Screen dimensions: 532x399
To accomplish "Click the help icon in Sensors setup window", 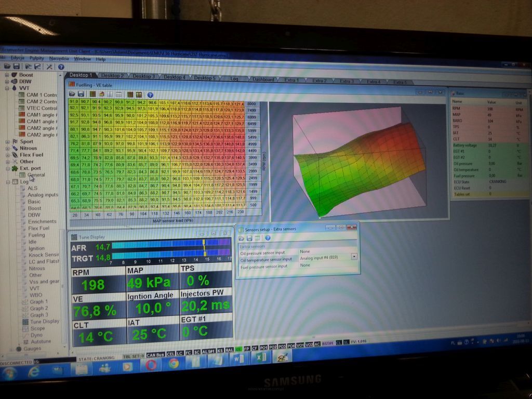I will [268, 237].
